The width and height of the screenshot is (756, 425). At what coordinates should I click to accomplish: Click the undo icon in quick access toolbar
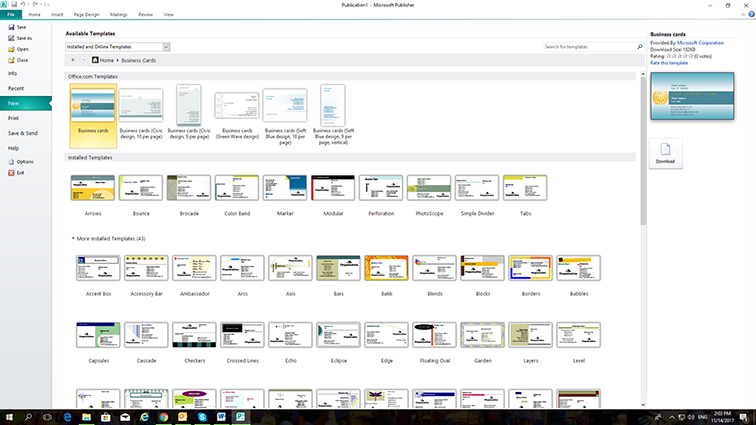[22, 4]
